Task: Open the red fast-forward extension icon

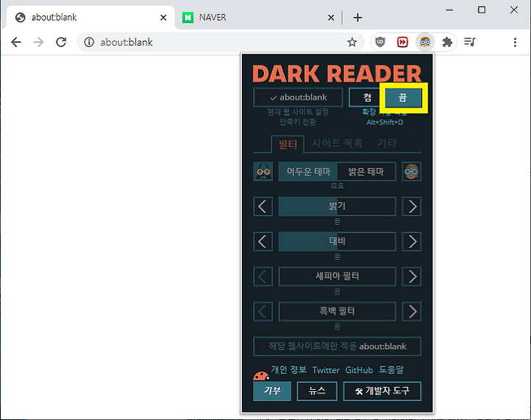Action: (403, 42)
